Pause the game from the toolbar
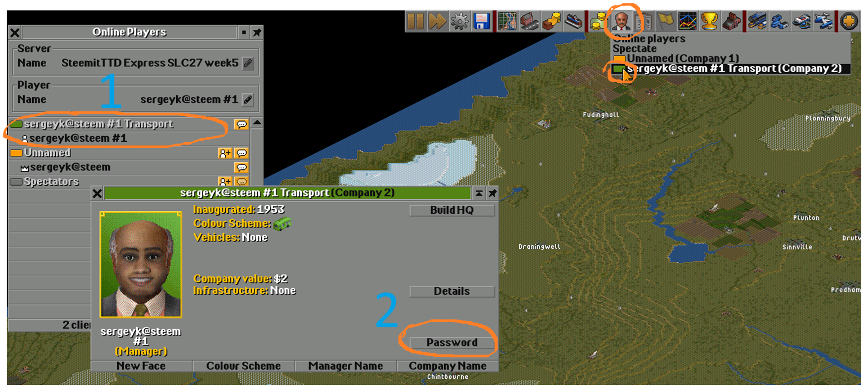Screen dimensions: 868x390 click(x=415, y=21)
